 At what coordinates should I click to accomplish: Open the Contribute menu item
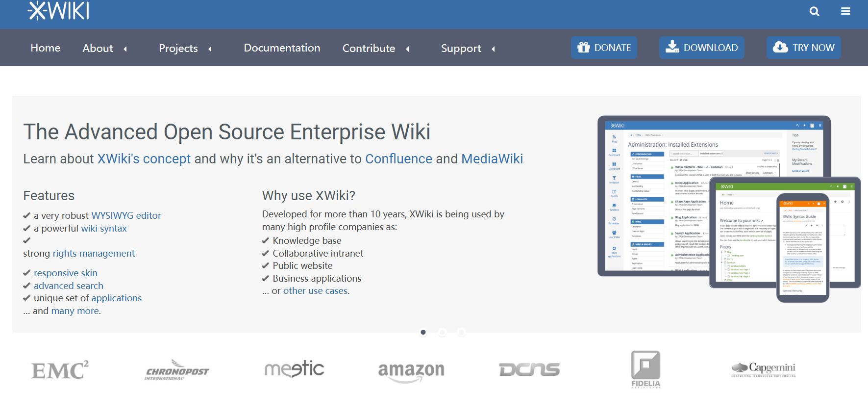pos(369,48)
